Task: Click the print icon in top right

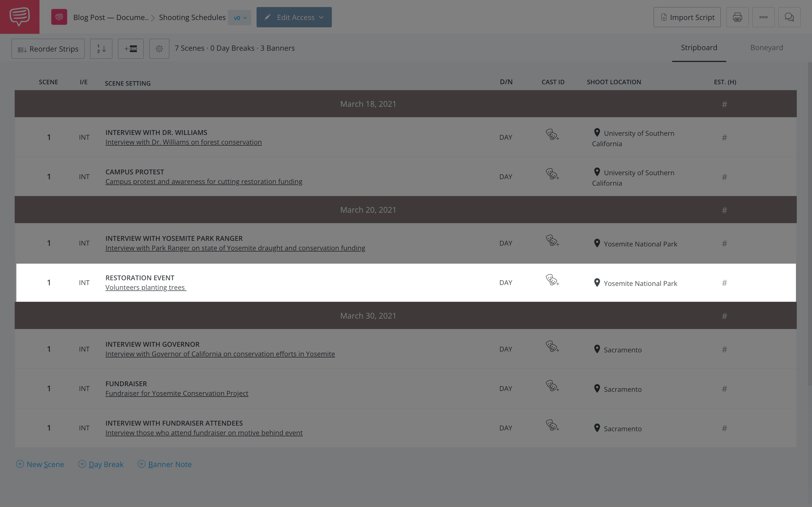Action: click(737, 17)
